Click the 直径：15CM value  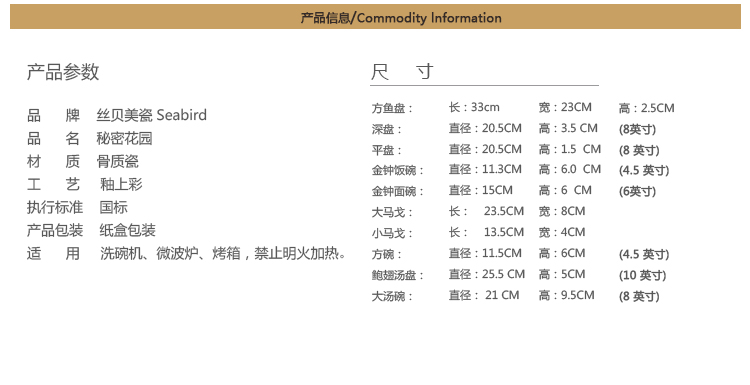coord(481,191)
